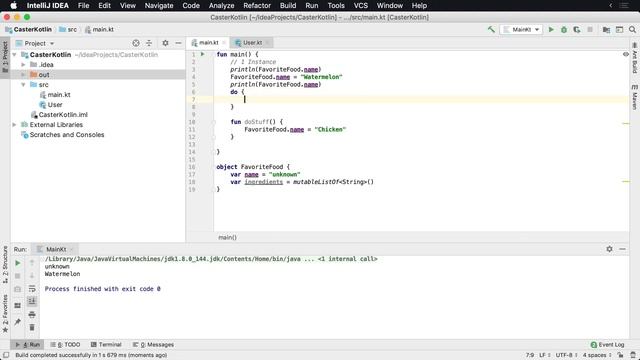Screen dimensions: 640x360
Task: Hide the Project panel with minus icon
Action: point(178,43)
